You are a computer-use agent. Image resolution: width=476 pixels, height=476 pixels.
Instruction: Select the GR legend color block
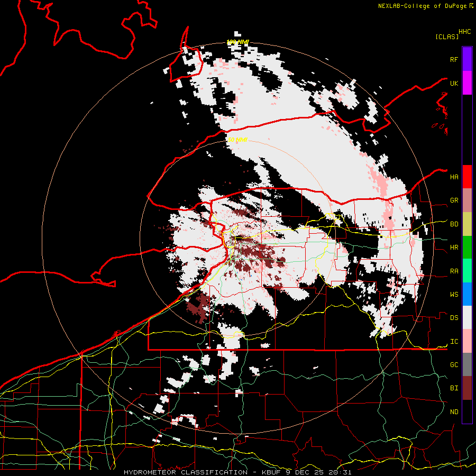coord(467,200)
